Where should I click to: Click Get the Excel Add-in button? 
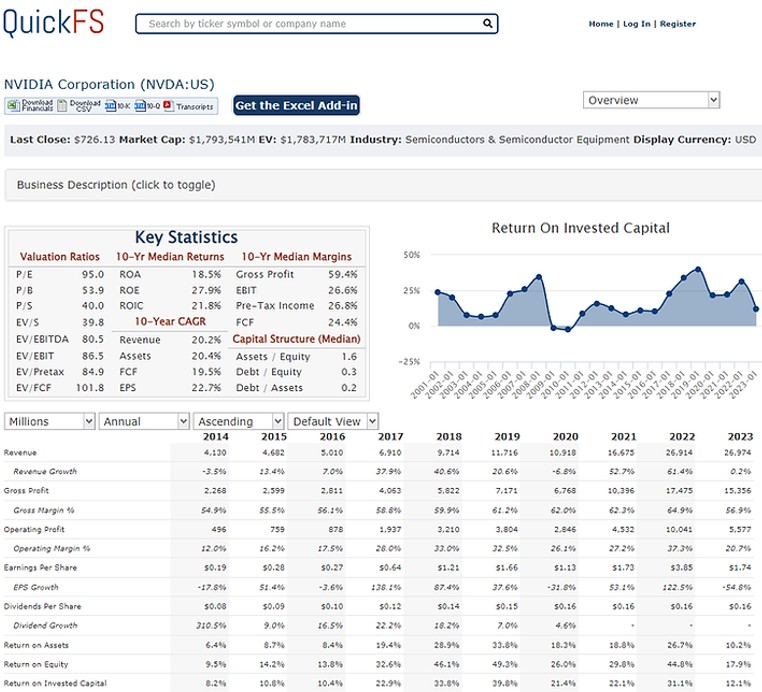[296, 105]
